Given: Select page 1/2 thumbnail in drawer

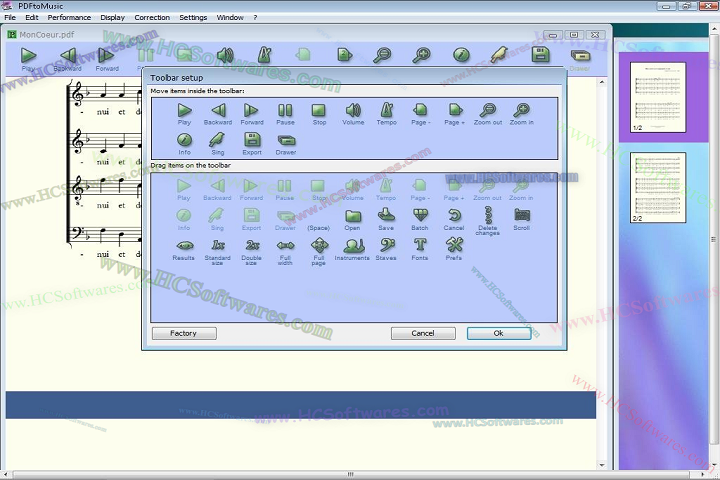Looking at the screenshot, I should 658,97.
